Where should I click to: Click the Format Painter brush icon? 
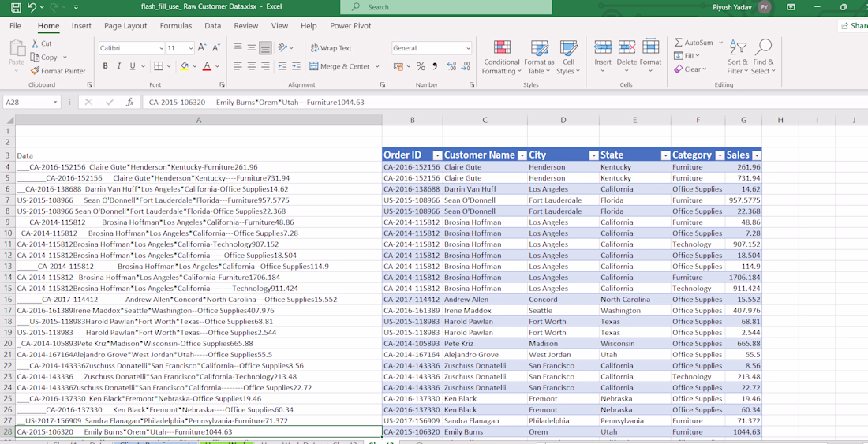coord(35,71)
